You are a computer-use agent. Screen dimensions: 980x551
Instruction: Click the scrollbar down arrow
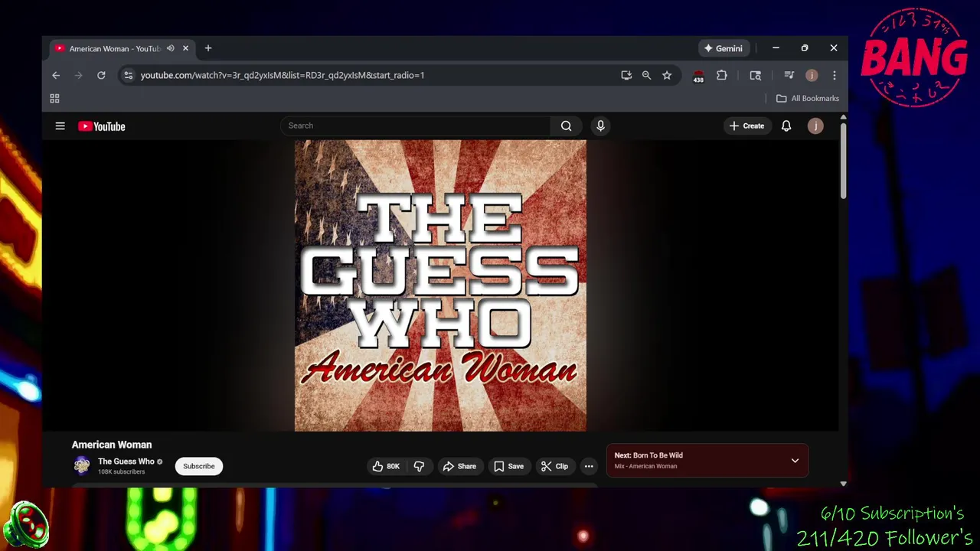pos(843,484)
